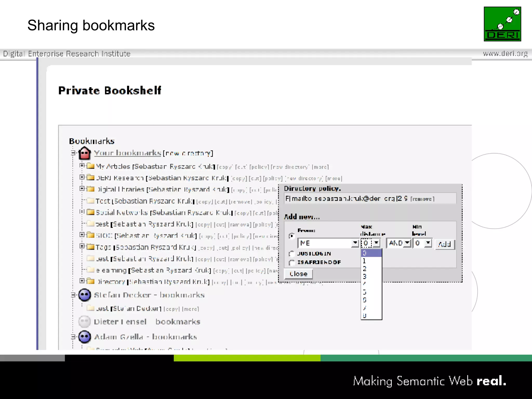
Task: Choose 0 in the max distance list
Action: (371, 253)
